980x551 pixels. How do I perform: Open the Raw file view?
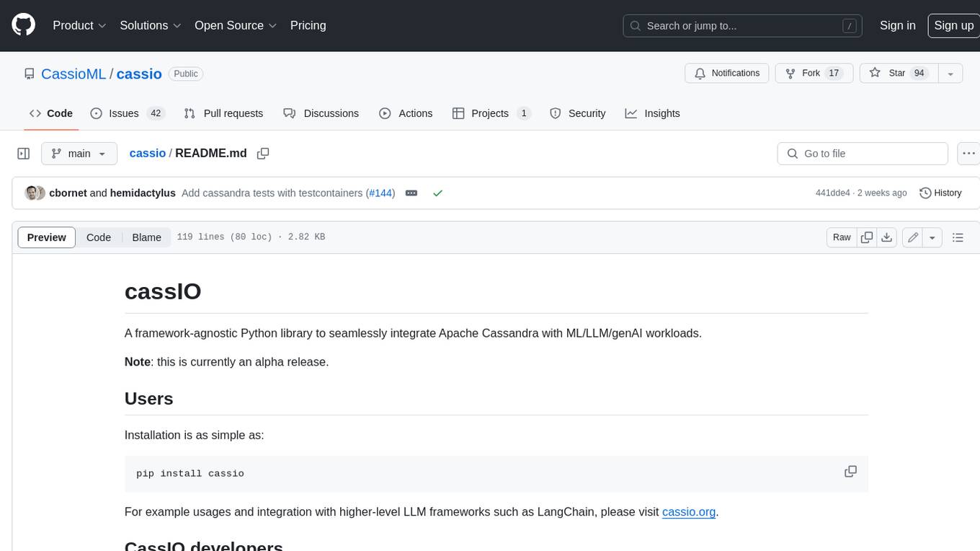[842, 237]
